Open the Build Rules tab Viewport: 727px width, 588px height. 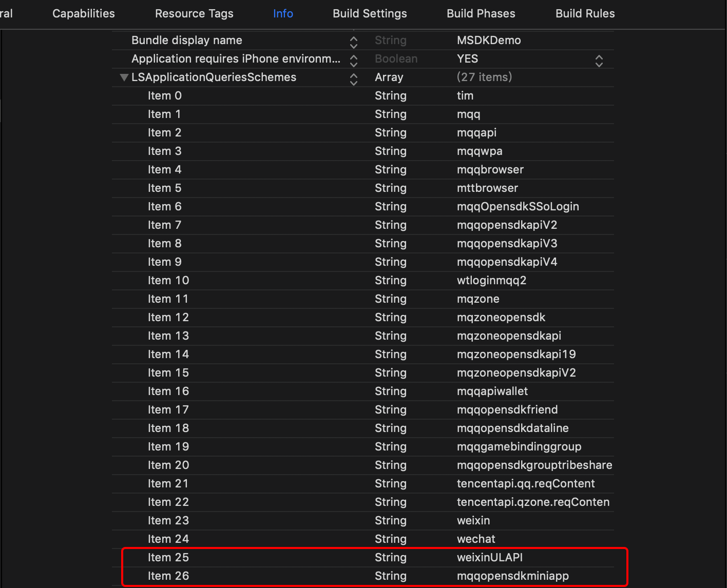[585, 14]
